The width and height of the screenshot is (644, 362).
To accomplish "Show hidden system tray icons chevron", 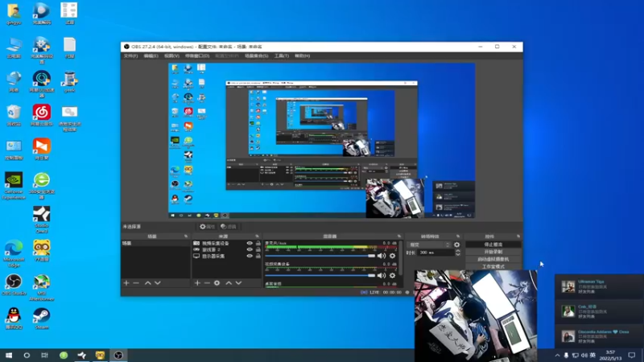I will 557,356.
